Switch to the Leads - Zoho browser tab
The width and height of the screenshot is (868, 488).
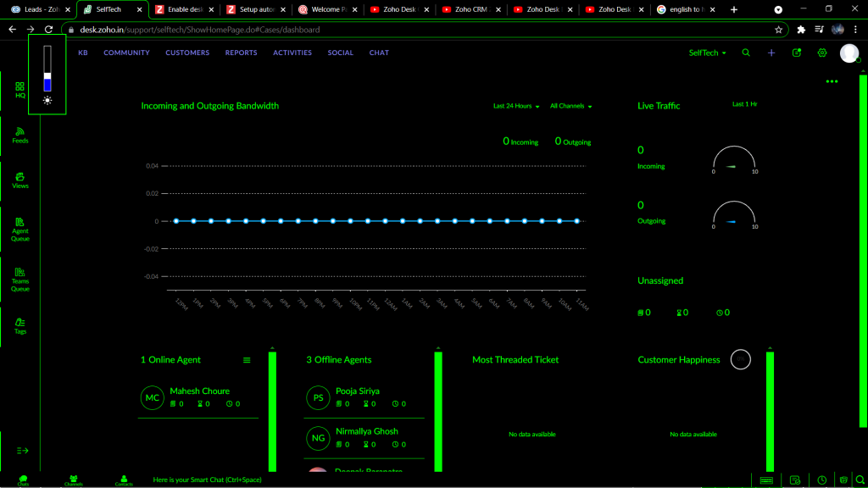[x=40, y=9]
